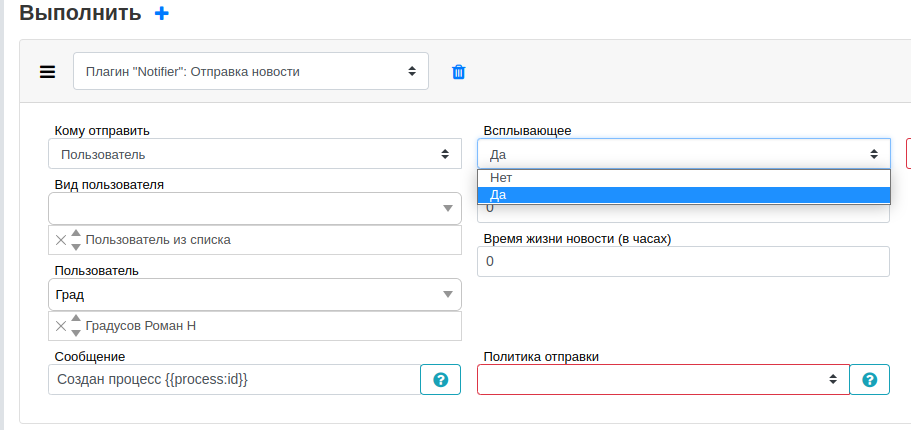Collapse the 'Всплывающее' dropdown
The height and width of the screenshot is (430, 911).
[684, 154]
